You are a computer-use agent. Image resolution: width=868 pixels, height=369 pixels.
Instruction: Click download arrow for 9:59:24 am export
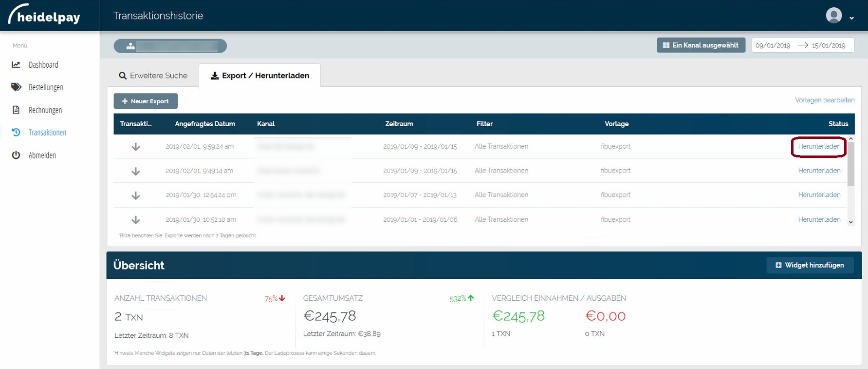click(136, 147)
